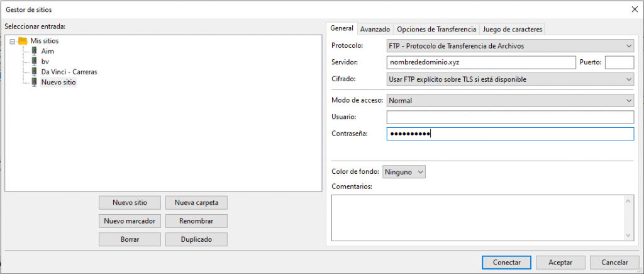
Task: Close the Gestor de sitios dialog
Action: coord(633,9)
